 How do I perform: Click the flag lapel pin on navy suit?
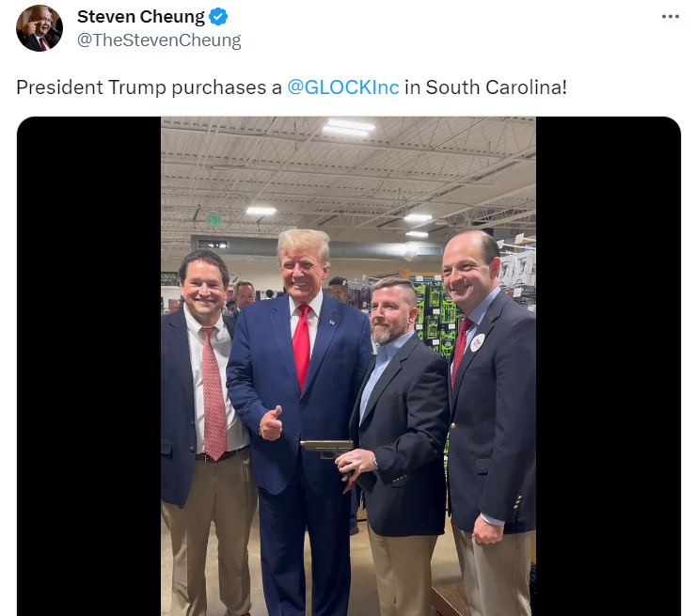[332, 323]
